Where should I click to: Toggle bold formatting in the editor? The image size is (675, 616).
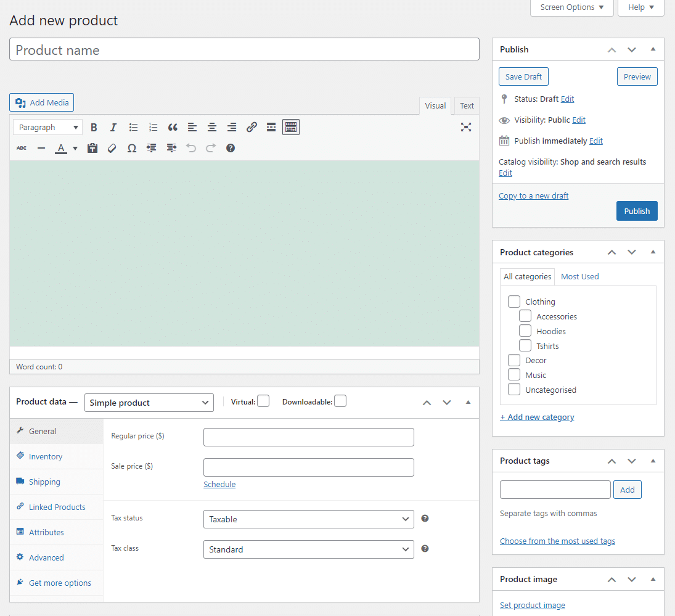93,127
